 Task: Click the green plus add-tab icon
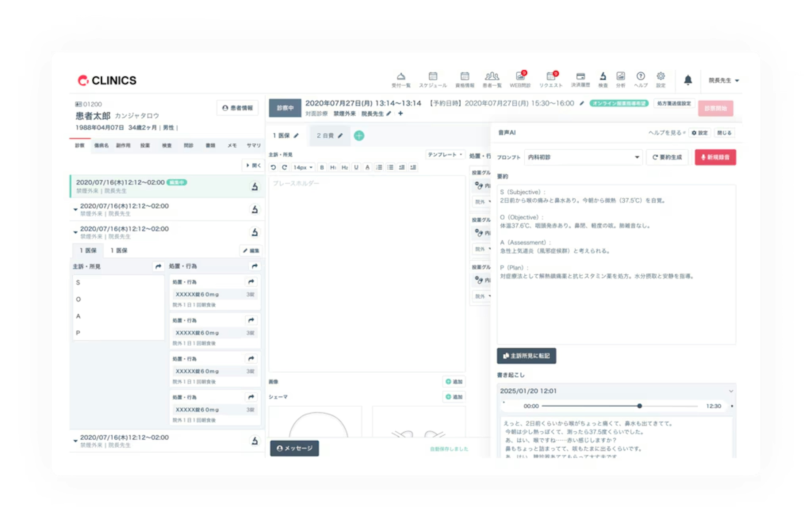tap(359, 136)
